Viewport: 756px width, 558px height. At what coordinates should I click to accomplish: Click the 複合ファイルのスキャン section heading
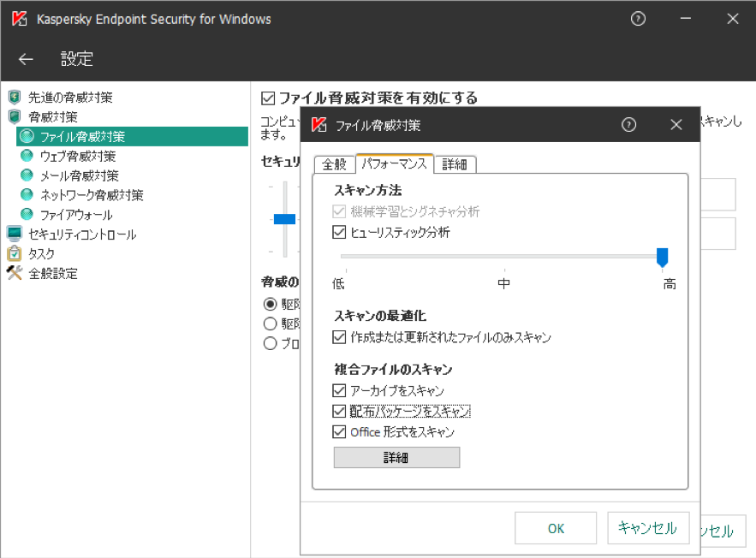[394, 369]
